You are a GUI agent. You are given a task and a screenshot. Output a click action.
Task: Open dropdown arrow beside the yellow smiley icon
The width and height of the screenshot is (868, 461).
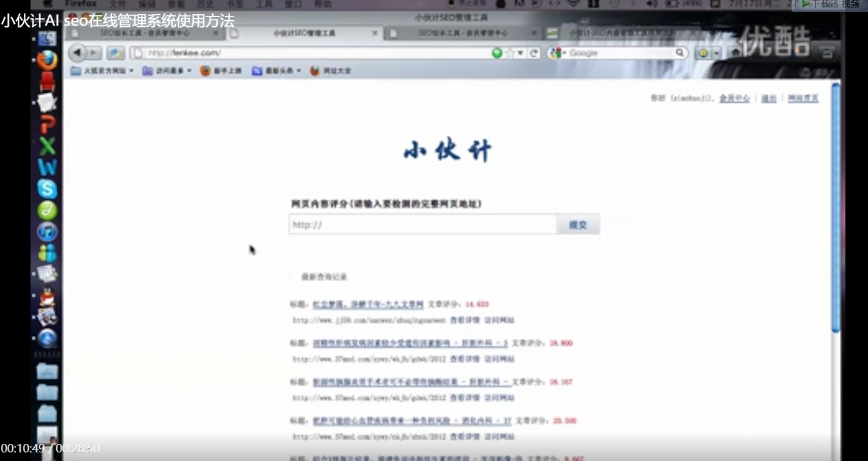(717, 54)
